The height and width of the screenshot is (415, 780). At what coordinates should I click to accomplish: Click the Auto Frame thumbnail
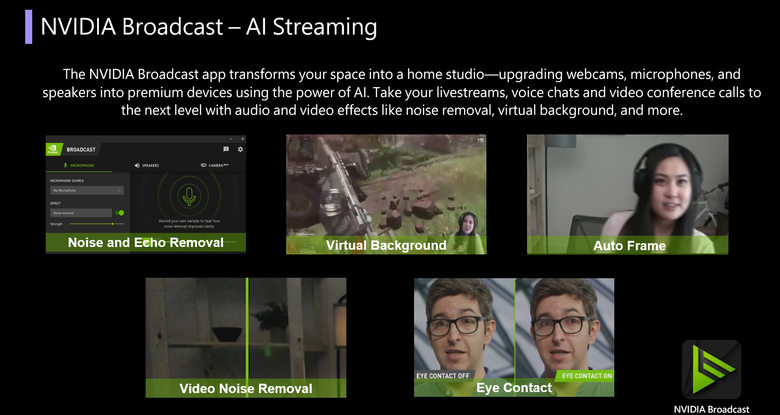tap(628, 194)
